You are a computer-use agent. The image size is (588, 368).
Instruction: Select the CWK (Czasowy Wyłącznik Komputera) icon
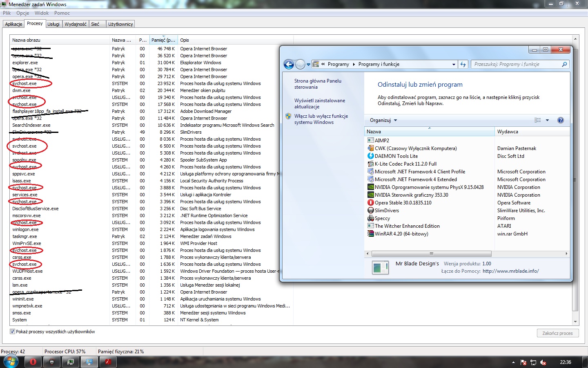coord(371,148)
